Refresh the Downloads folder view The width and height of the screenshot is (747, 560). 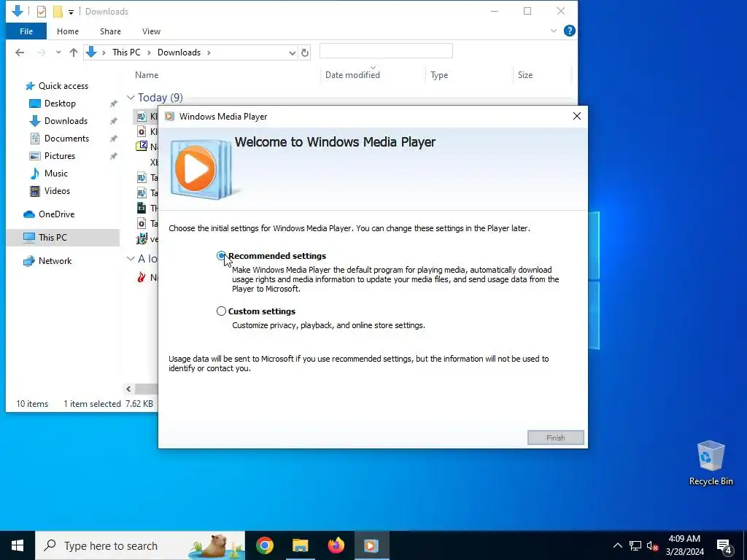coord(305,52)
